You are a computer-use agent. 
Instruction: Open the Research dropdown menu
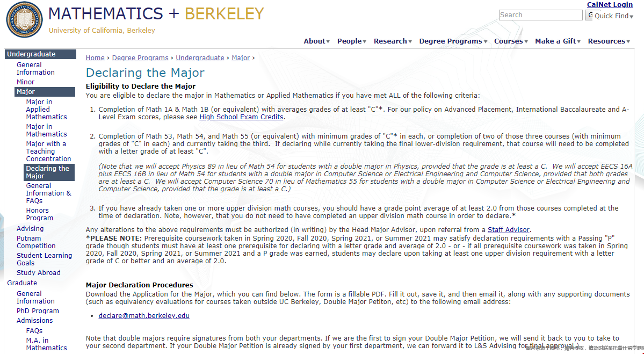click(x=393, y=41)
